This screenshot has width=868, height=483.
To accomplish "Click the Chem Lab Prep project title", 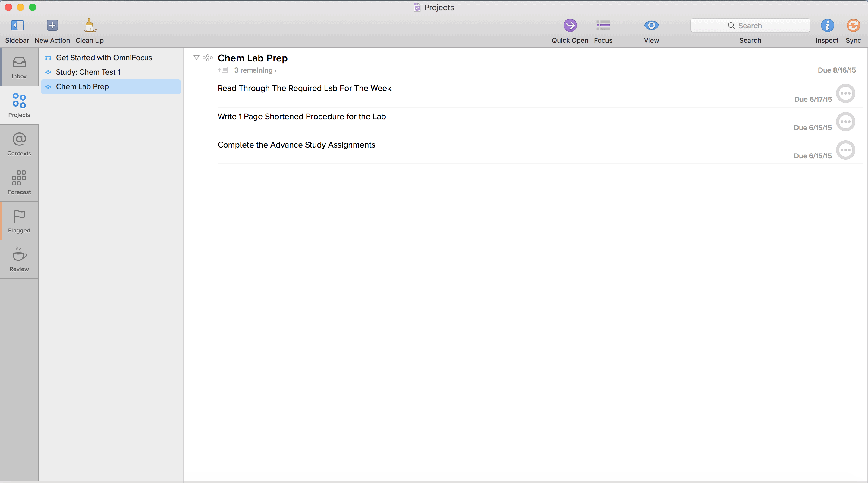I will click(252, 58).
